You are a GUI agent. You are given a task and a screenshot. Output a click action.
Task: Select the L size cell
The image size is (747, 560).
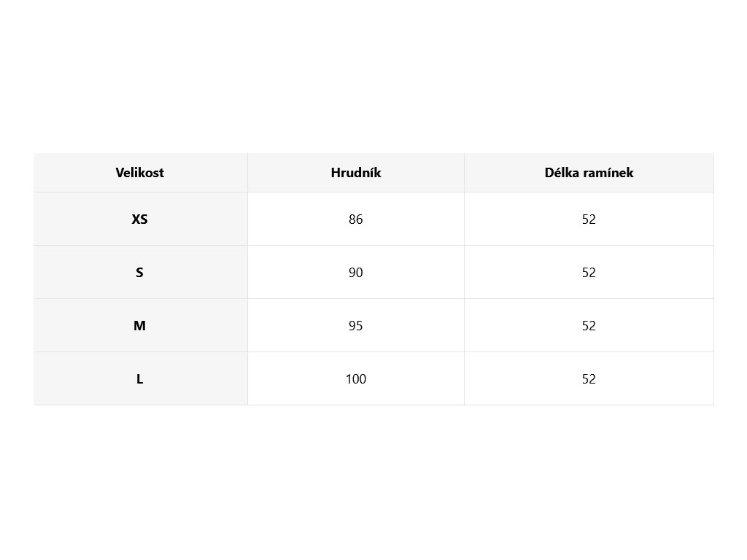[x=139, y=379]
